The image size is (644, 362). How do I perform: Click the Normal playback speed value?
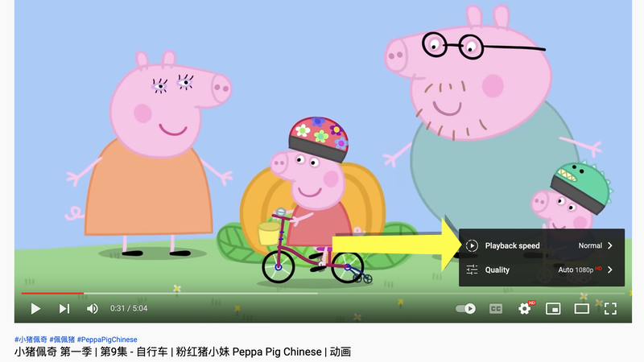pos(590,245)
